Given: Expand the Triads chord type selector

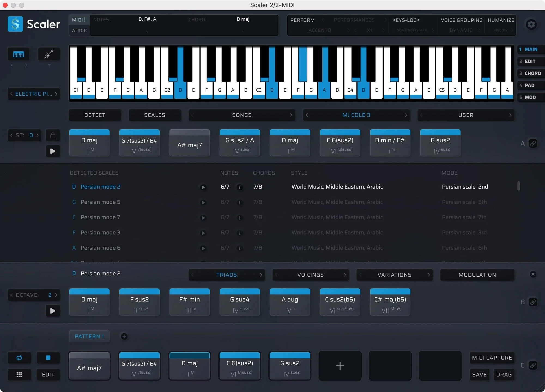Looking at the screenshot, I should point(226,275).
